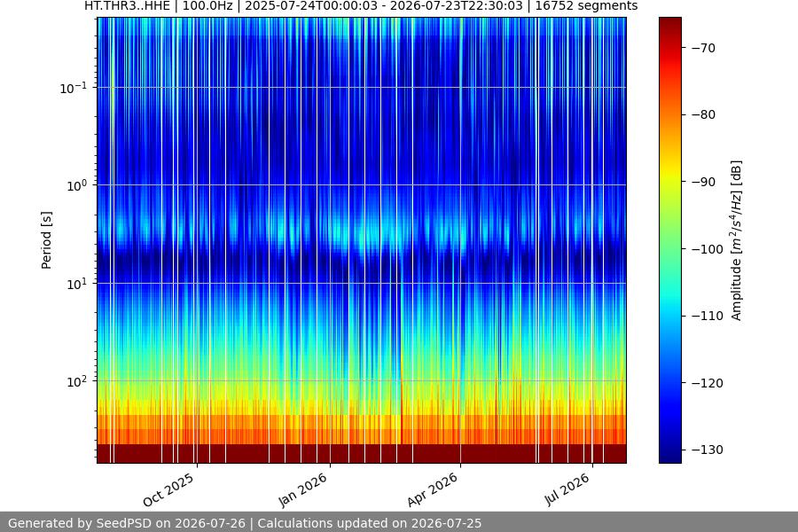Click the colorbar '−110' tick label
This screenshot has width=798, height=532.
click(x=708, y=316)
